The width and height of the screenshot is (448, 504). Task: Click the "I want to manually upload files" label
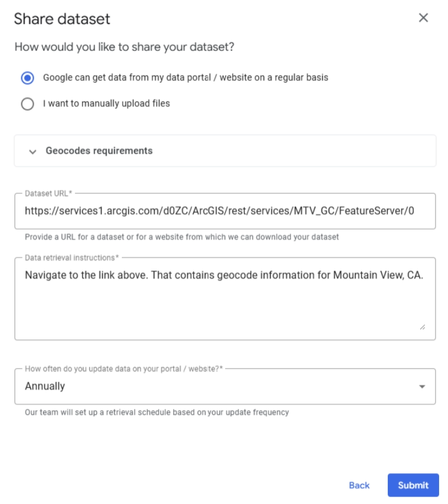(106, 103)
